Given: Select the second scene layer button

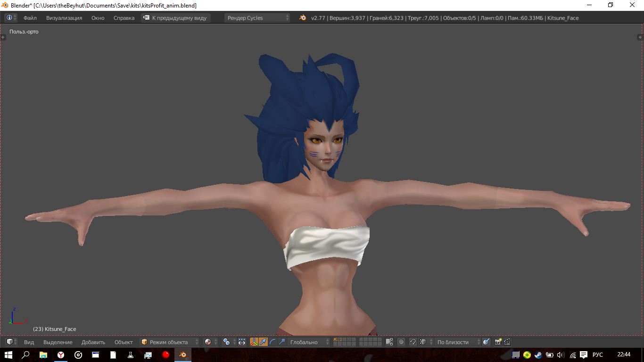Looking at the screenshot, I should click(339, 340).
